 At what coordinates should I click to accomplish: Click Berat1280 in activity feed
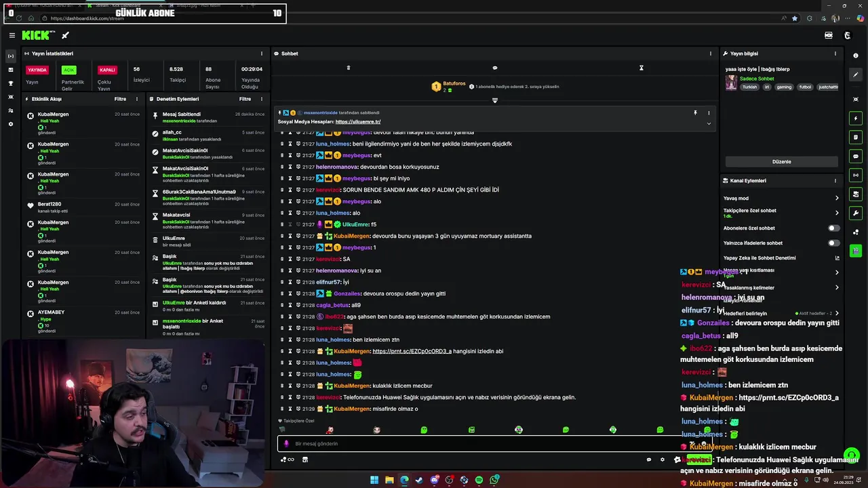point(50,204)
